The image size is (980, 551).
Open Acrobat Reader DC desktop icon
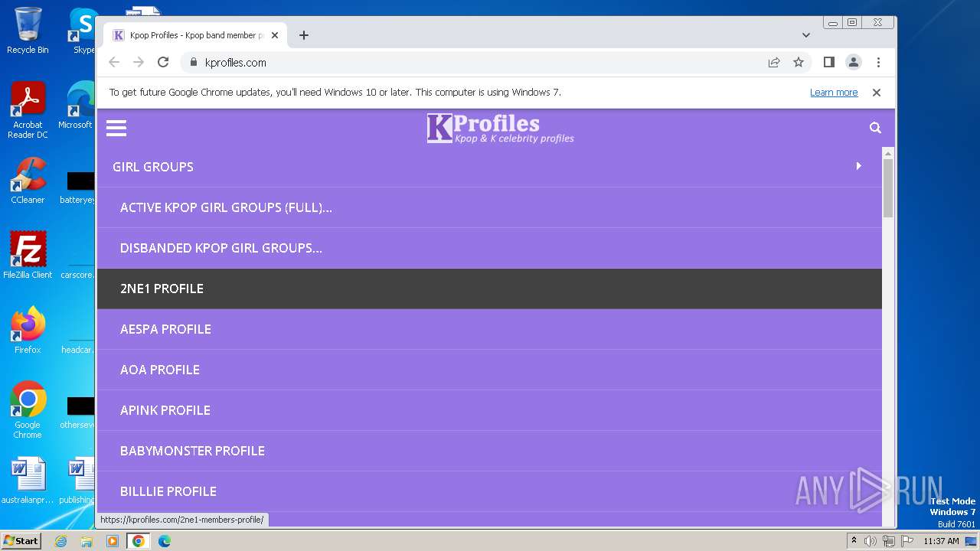tap(28, 111)
